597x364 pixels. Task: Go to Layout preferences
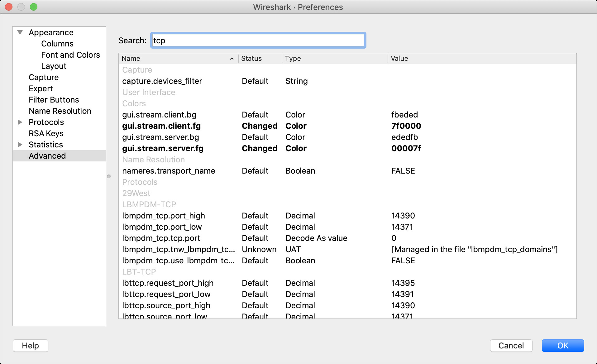(x=54, y=66)
